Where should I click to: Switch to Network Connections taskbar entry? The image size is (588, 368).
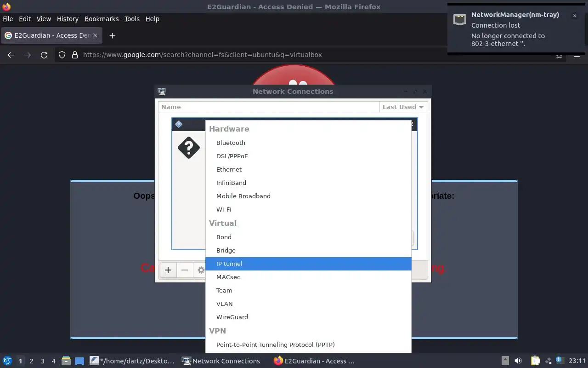click(x=221, y=361)
